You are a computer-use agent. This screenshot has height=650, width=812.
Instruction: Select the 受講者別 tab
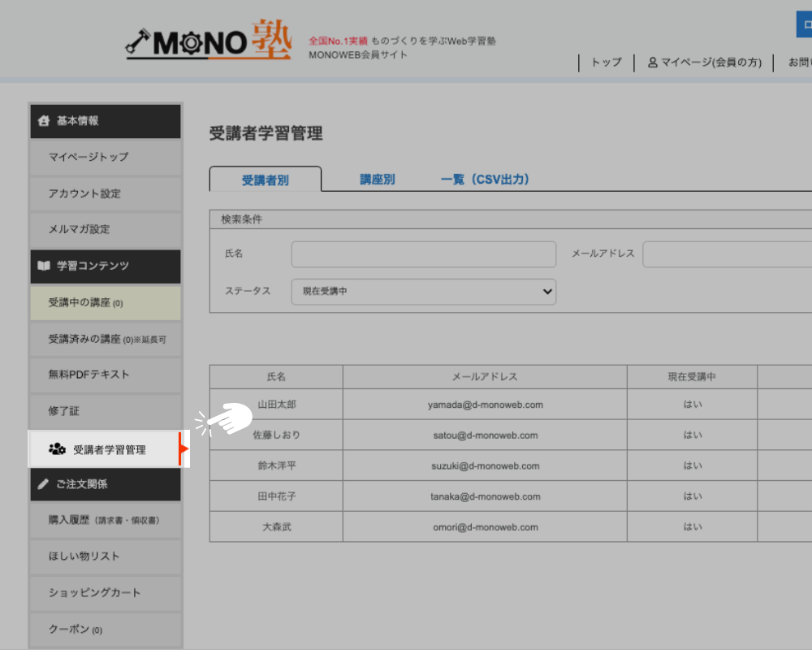[265, 180]
